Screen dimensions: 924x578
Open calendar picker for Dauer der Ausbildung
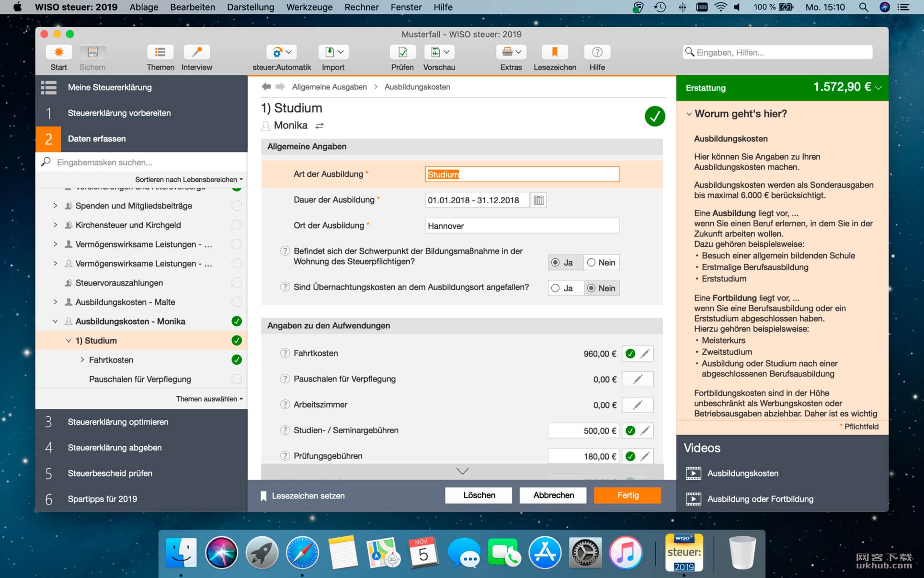tap(538, 200)
